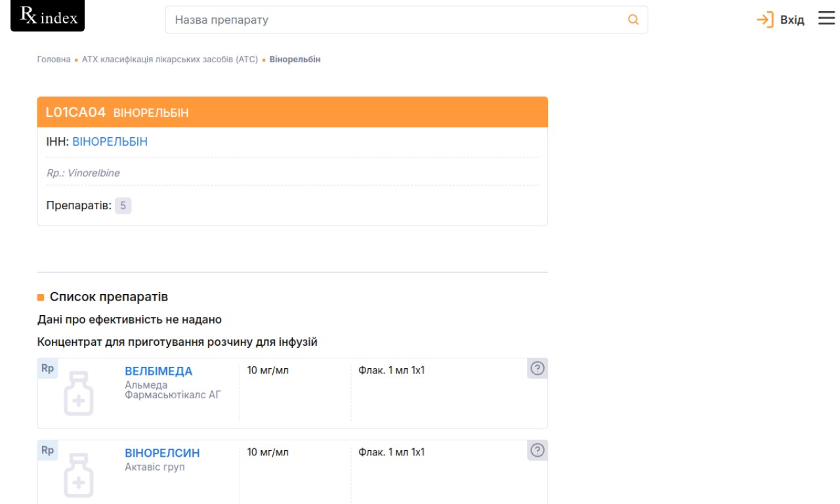This screenshot has width=840, height=504.
Task: Open the hamburger menu
Action: [x=826, y=19]
